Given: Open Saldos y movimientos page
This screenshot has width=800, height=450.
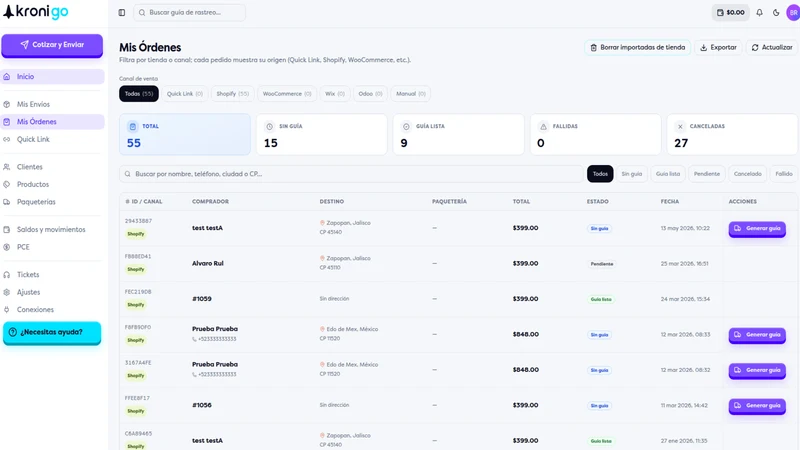Looking at the screenshot, I should point(52,230).
